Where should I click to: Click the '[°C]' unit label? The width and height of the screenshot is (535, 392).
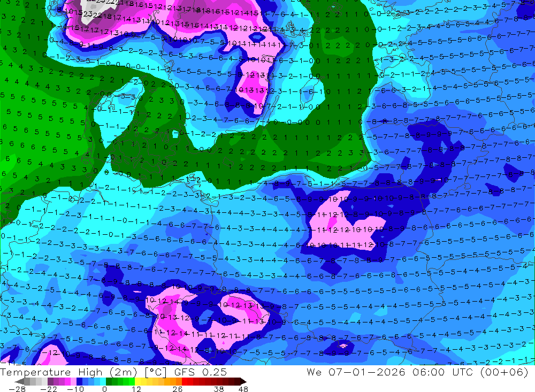(156, 372)
